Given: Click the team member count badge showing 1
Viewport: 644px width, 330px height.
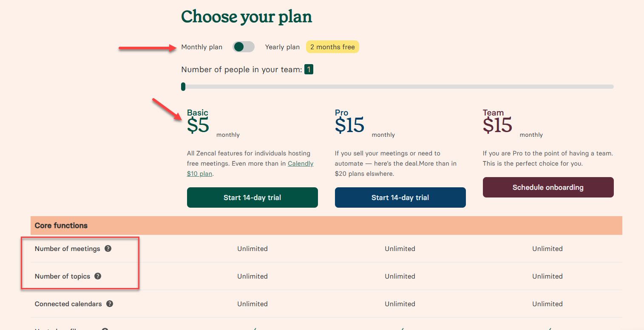Looking at the screenshot, I should tap(309, 69).
